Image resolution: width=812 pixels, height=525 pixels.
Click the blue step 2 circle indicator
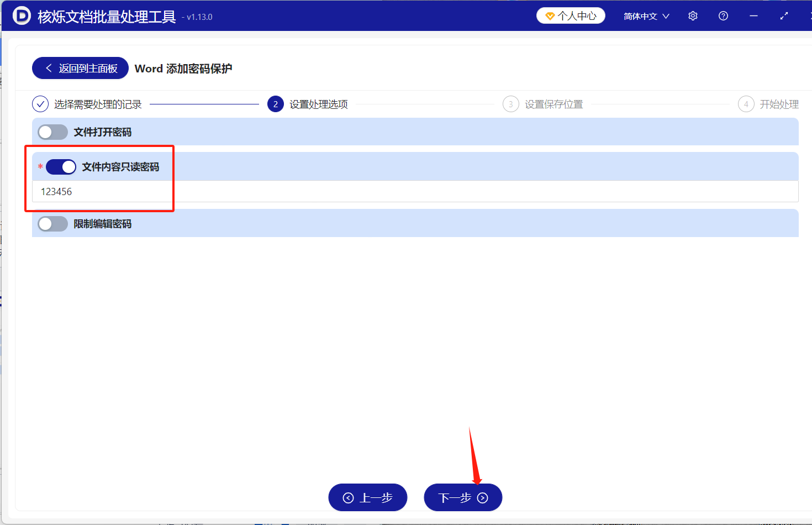pos(275,104)
